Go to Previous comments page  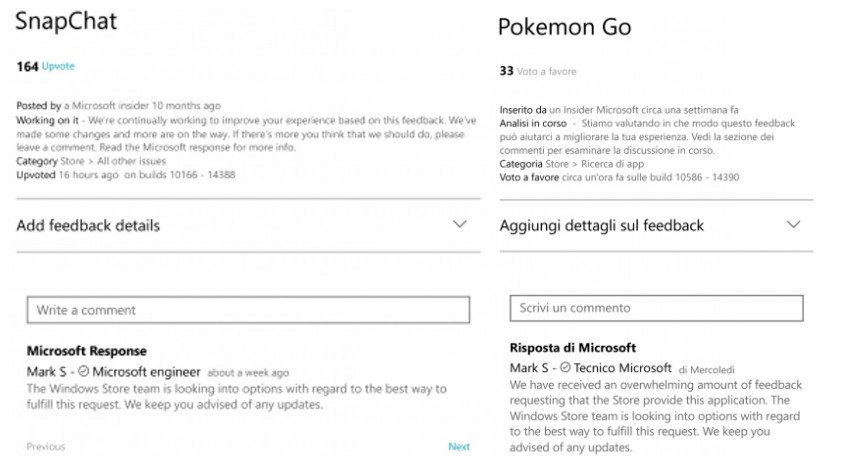tap(46, 446)
